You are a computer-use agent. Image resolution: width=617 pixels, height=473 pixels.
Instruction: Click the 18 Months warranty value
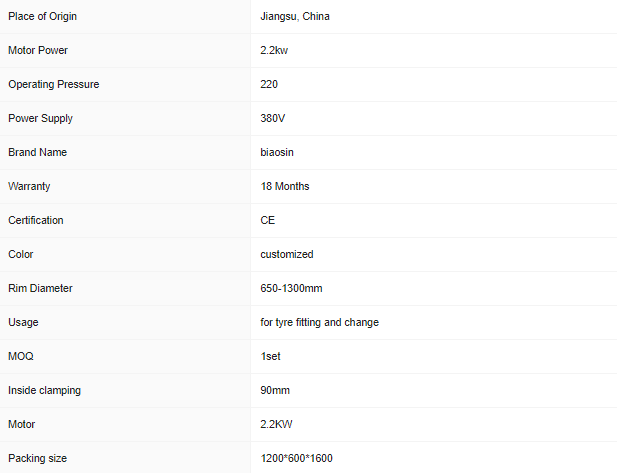coord(285,186)
